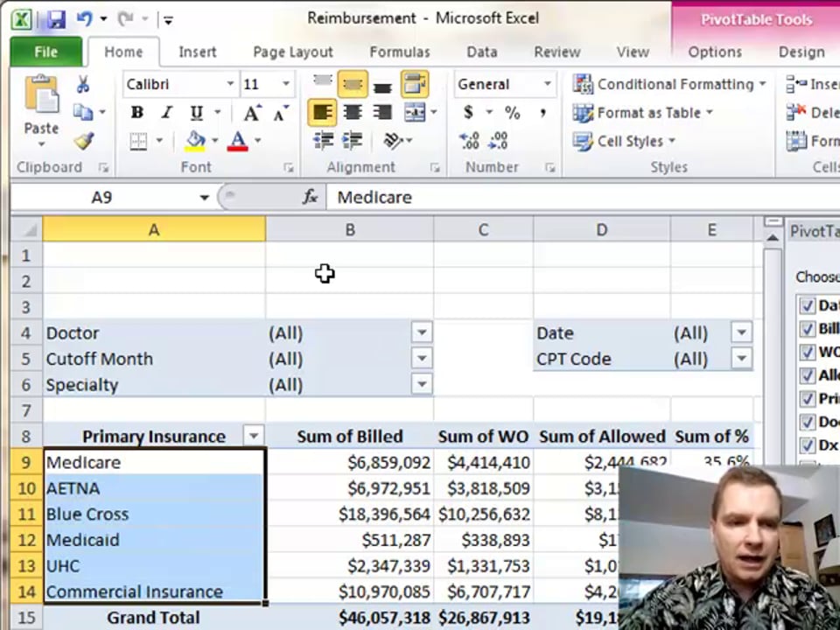Click the Borders icon
The height and width of the screenshot is (630, 840).
(x=138, y=141)
